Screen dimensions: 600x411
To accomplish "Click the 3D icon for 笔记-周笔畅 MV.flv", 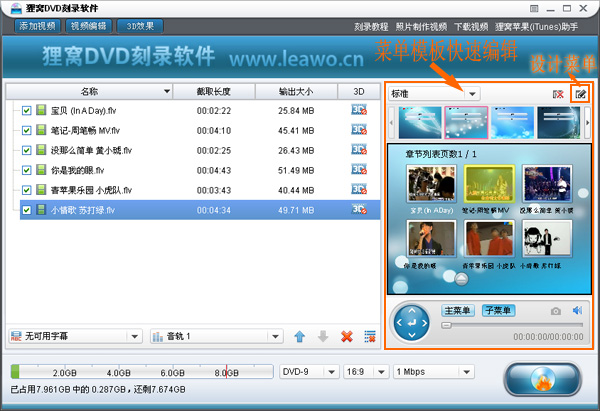I will click(x=359, y=130).
